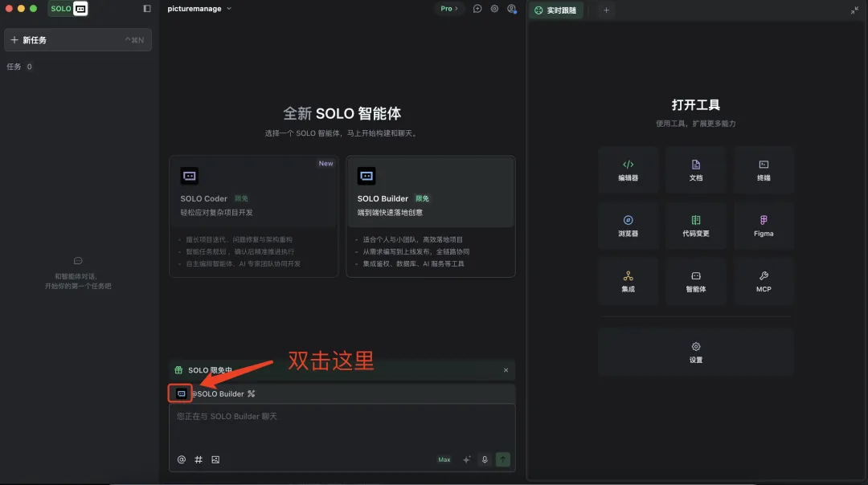Open the Figma tool tile

[764, 226]
